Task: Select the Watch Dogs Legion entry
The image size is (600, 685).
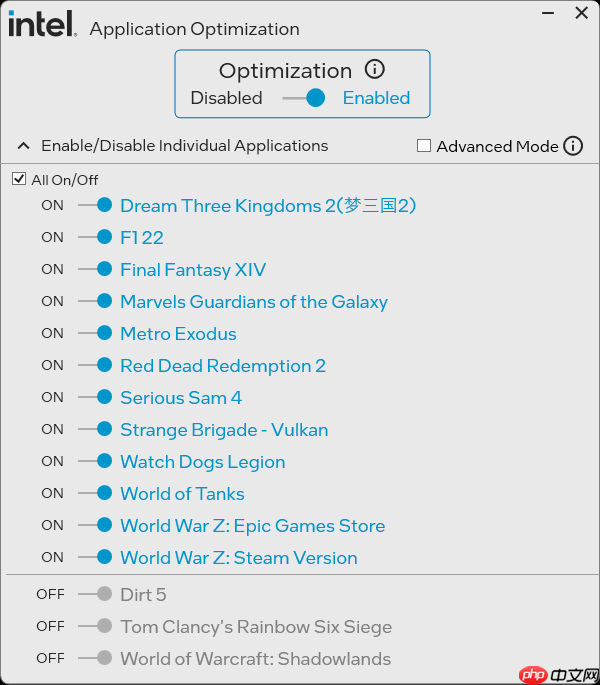Action: (x=203, y=462)
